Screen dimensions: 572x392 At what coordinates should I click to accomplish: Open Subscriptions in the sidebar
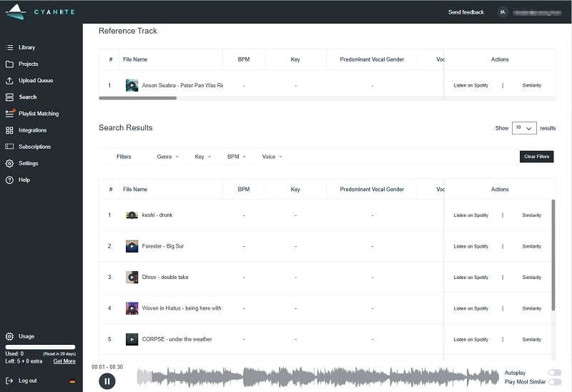34,147
